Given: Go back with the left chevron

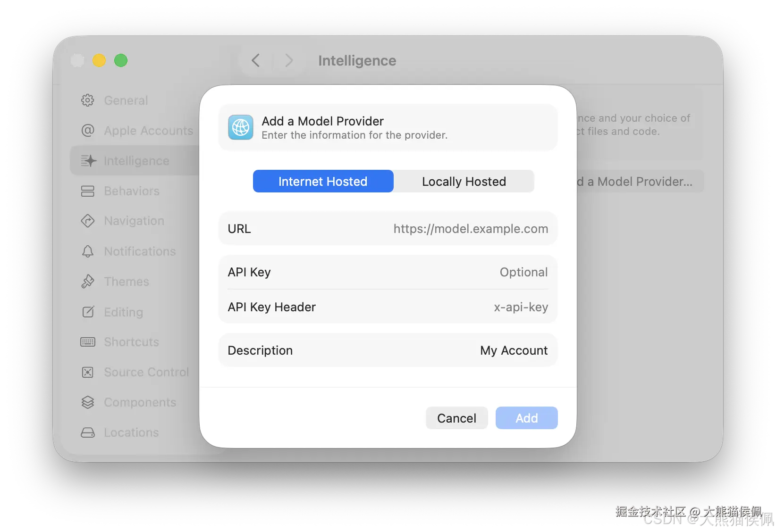Looking at the screenshot, I should pos(256,60).
